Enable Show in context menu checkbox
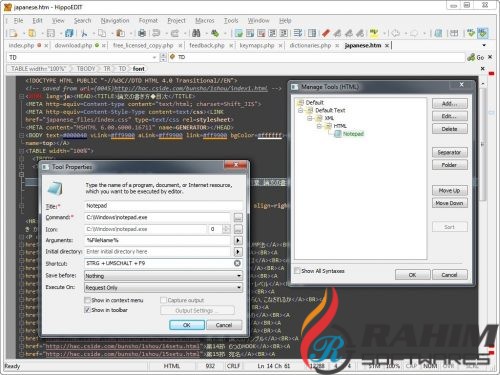 pos(88,300)
